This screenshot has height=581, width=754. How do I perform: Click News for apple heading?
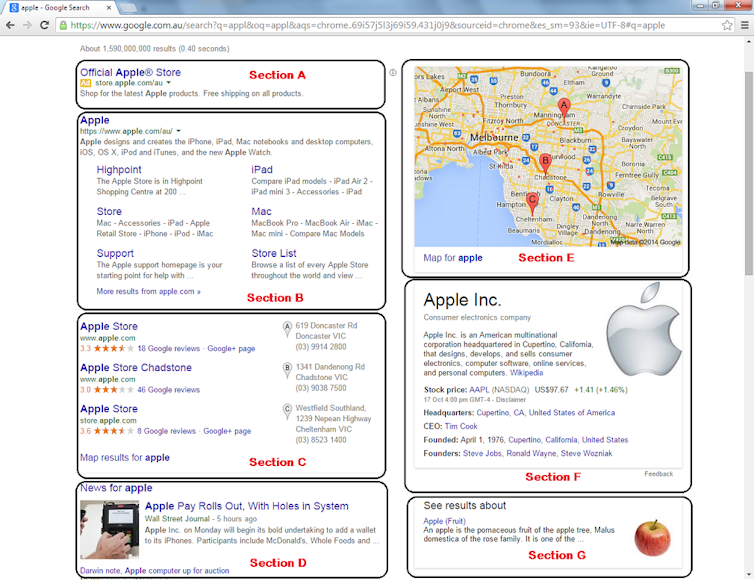coord(116,488)
